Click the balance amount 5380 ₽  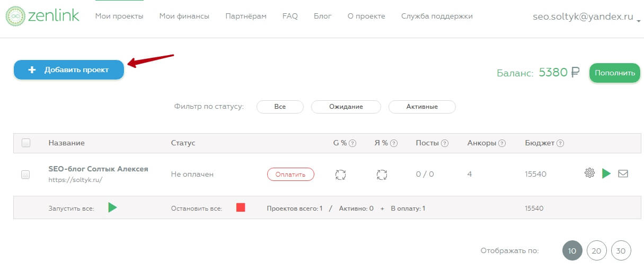[x=559, y=73]
